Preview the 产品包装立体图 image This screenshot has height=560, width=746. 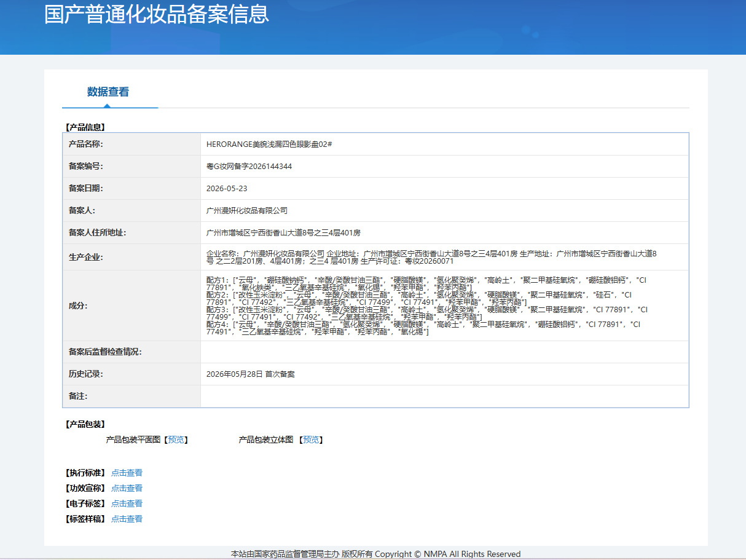[311, 440]
